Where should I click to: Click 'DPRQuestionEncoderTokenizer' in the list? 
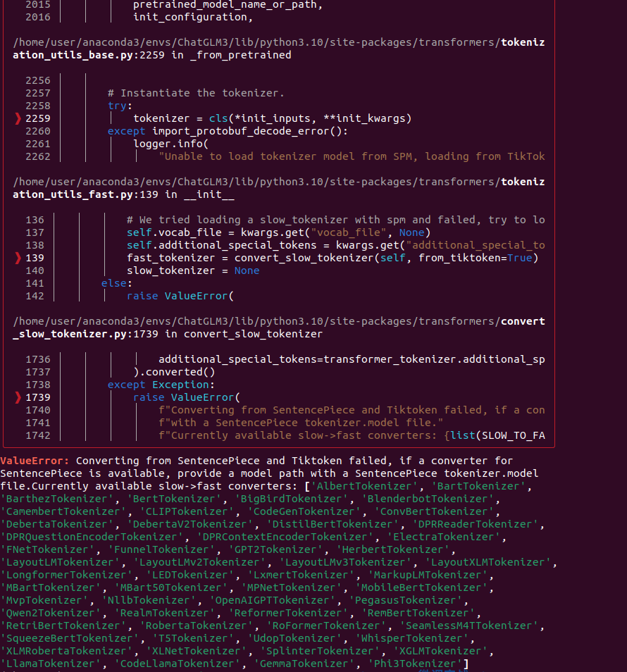92,537
